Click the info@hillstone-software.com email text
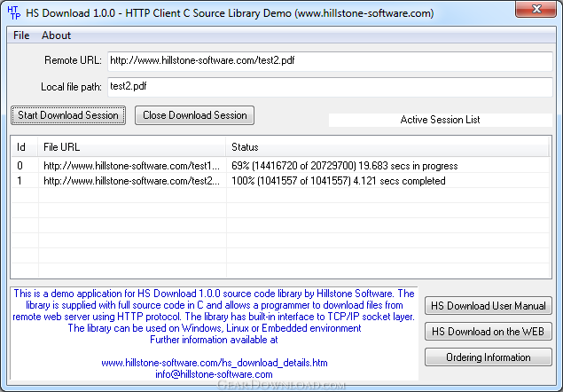The height and width of the screenshot is (392, 563). (x=214, y=374)
